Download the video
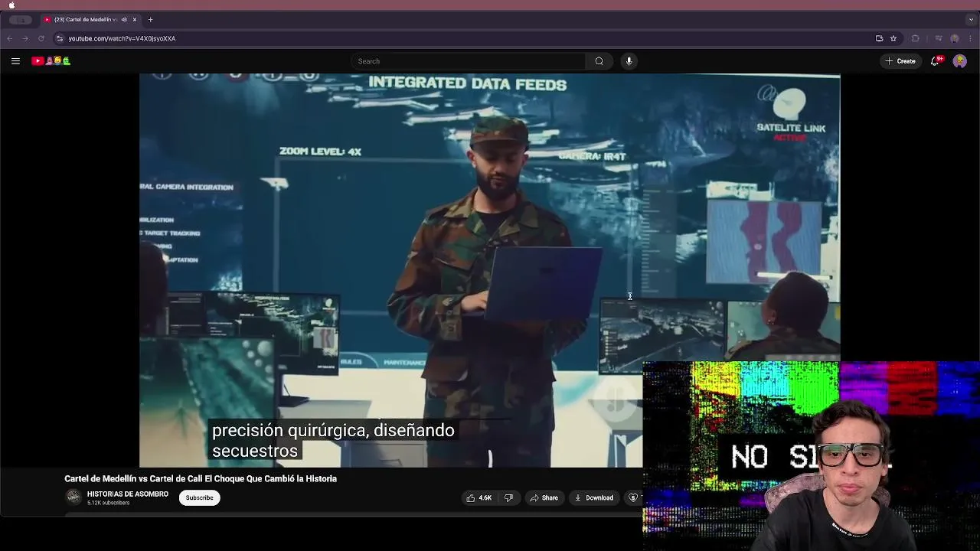 [593, 497]
